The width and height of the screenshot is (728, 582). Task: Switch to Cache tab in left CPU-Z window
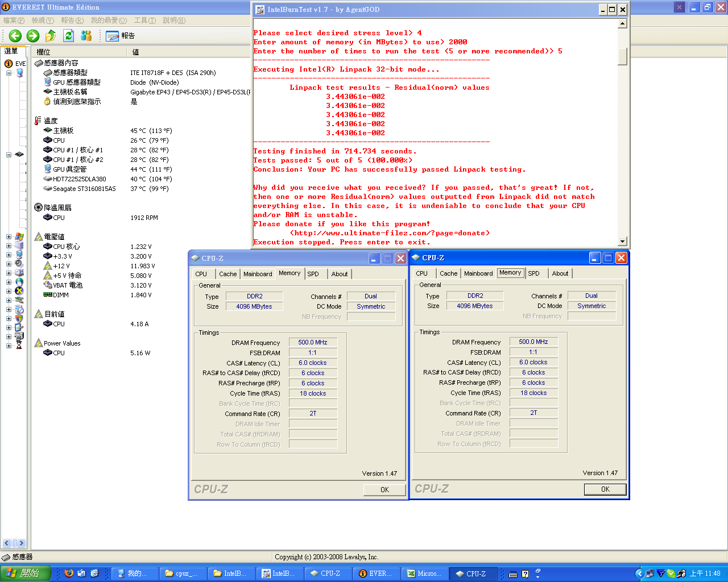[x=227, y=274]
